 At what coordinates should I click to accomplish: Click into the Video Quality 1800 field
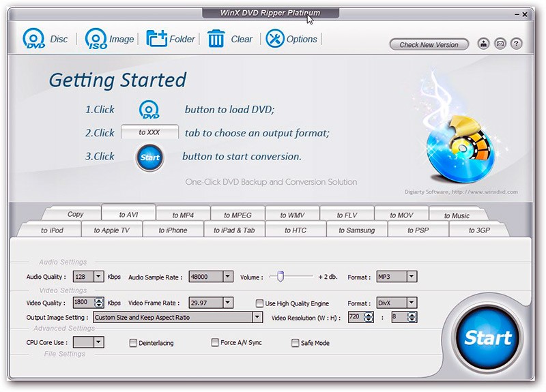[x=83, y=302]
